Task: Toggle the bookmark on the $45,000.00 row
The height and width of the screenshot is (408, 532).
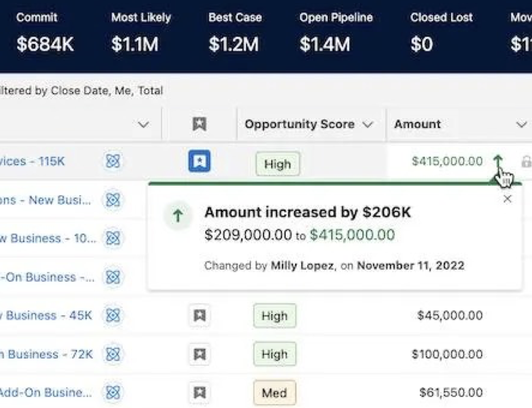Action: point(199,315)
